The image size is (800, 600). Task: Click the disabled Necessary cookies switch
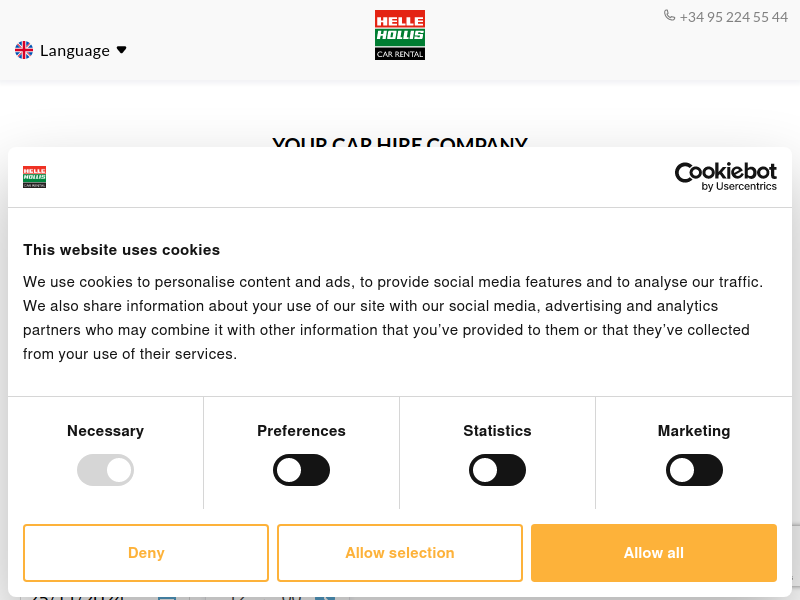(106, 470)
